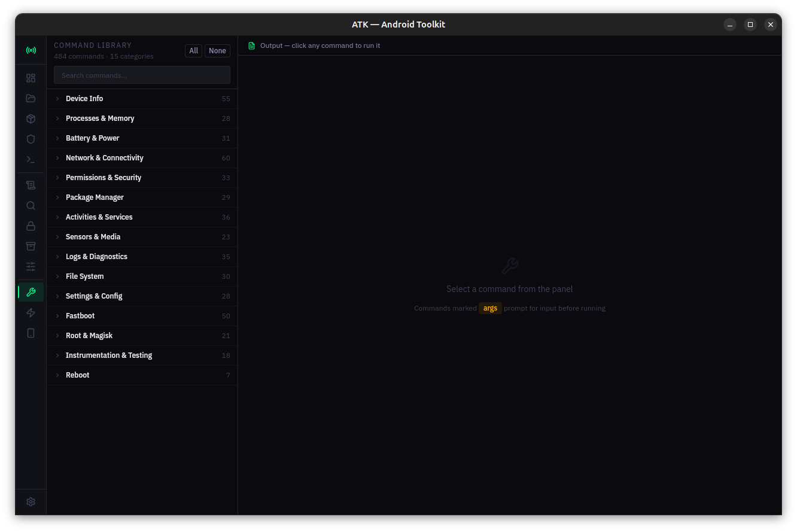This screenshot has width=797, height=532.
Task: Minimize the ATK Android Toolkit window
Action: 730,25
